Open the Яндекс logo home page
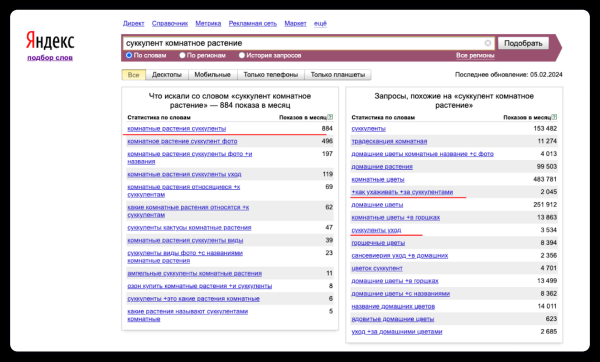The image size is (600, 362). click(x=50, y=41)
